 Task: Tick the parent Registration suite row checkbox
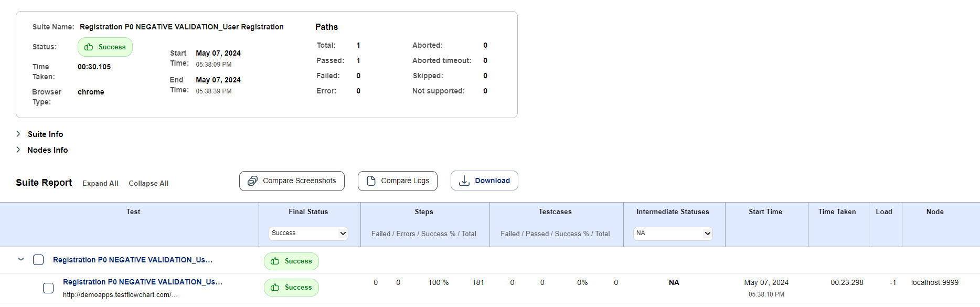38,260
